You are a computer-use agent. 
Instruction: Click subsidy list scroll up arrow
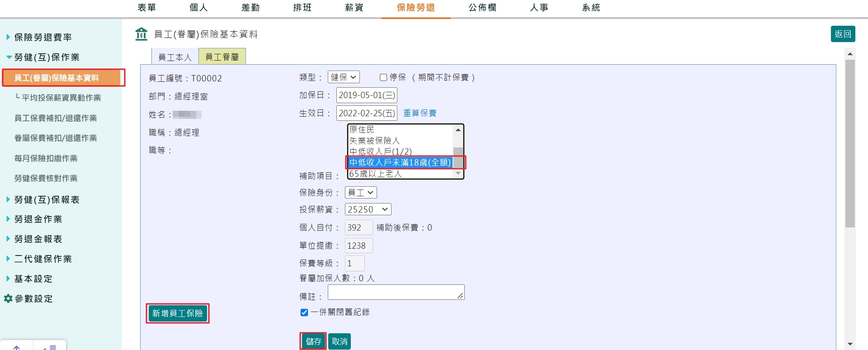click(458, 130)
